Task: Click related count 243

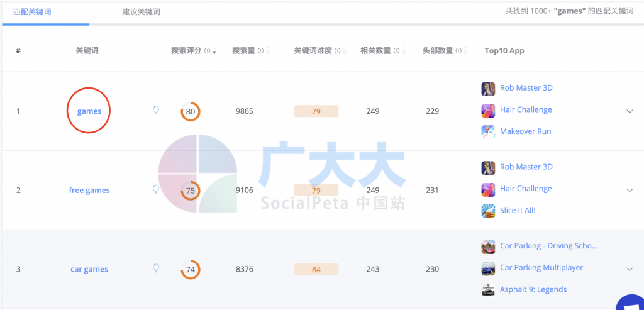Action: pyautogui.click(x=373, y=269)
